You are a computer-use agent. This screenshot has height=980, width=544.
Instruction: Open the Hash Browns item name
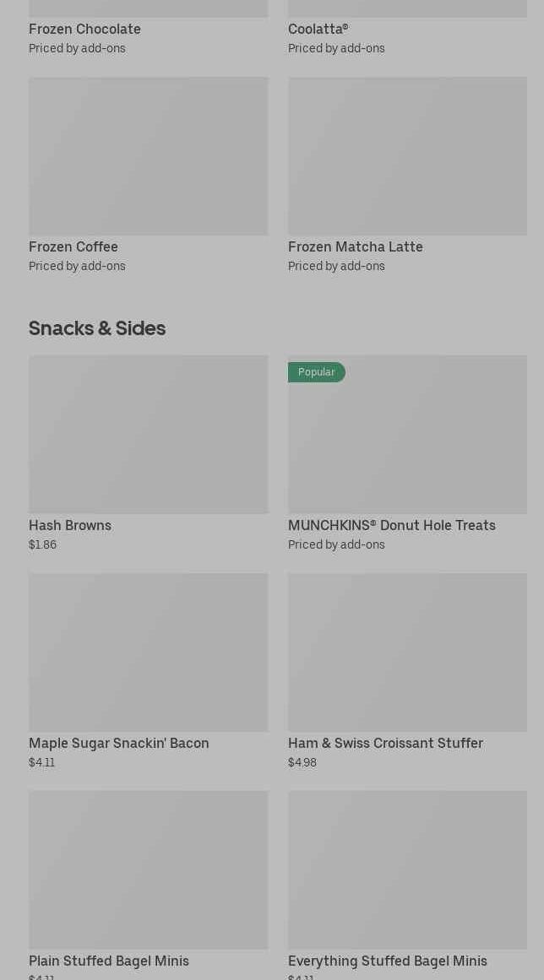point(70,526)
